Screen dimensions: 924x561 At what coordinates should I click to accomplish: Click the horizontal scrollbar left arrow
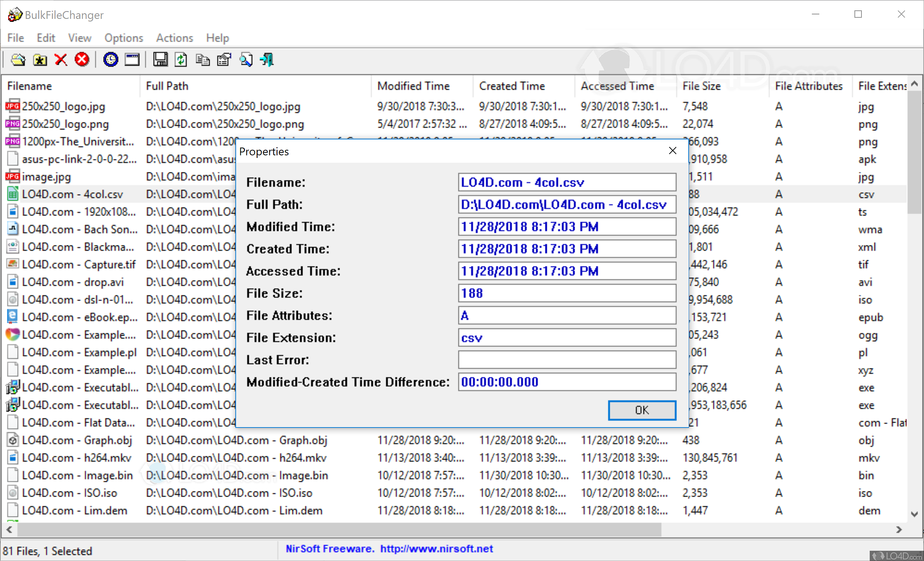tap(10, 530)
